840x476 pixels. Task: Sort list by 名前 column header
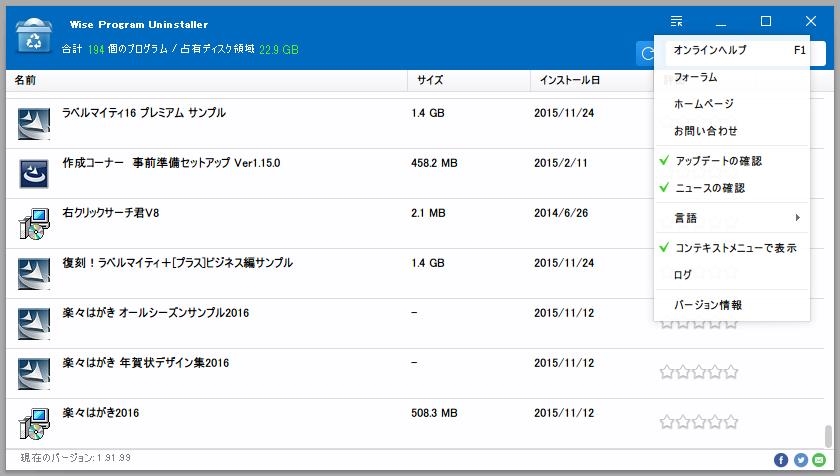coord(206,80)
